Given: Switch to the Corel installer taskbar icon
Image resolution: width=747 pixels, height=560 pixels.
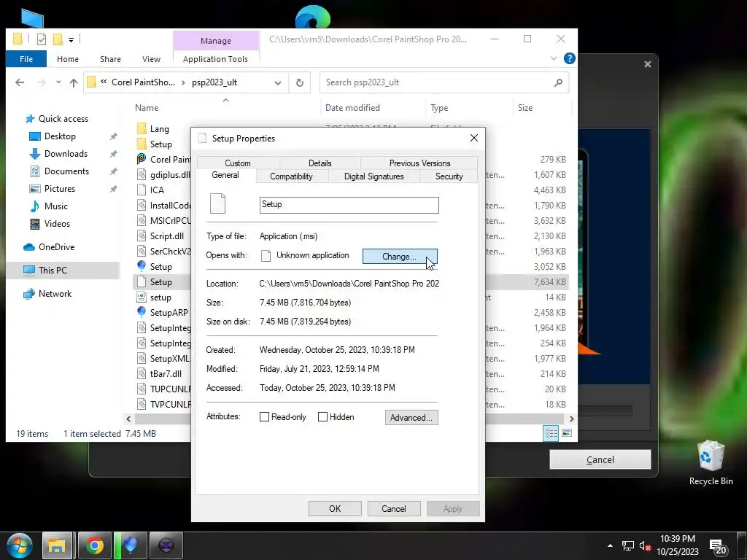Looking at the screenshot, I should (130, 545).
